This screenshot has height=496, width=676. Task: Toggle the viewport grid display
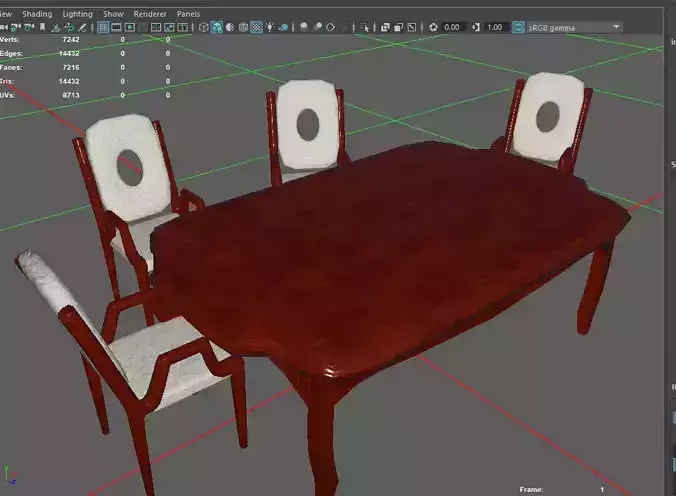103,28
